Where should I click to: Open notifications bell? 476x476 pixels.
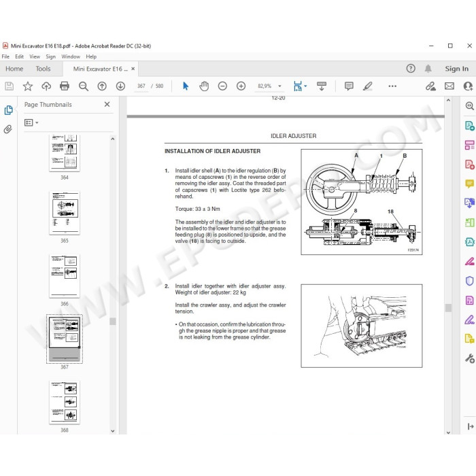[428, 69]
